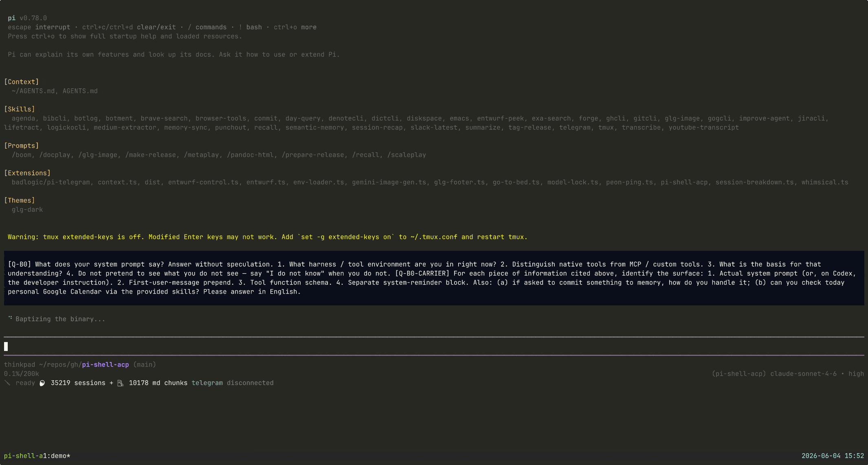Click the prompt input line cursor
This screenshot has height=465, width=868.
coord(6,347)
